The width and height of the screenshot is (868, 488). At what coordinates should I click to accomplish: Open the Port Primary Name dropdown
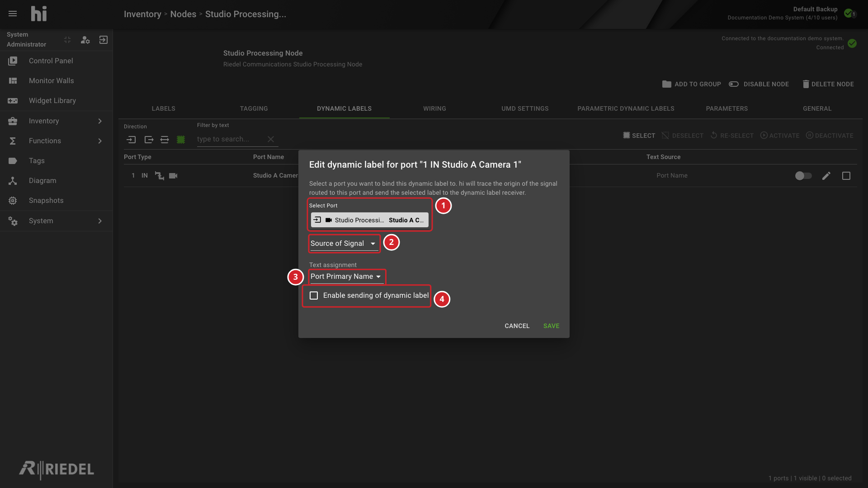pyautogui.click(x=346, y=277)
